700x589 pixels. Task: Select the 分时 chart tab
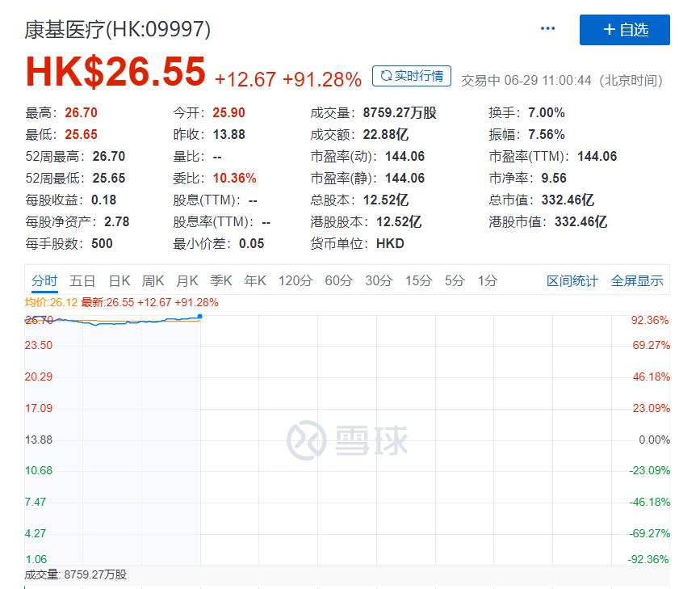pos(45,281)
